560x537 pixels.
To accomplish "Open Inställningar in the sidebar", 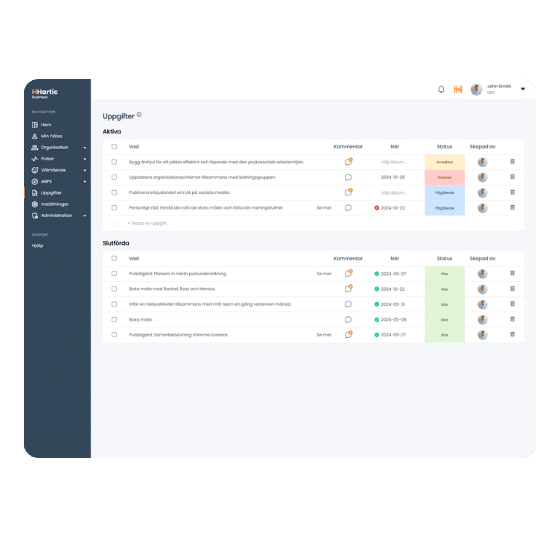I will pos(50,204).
